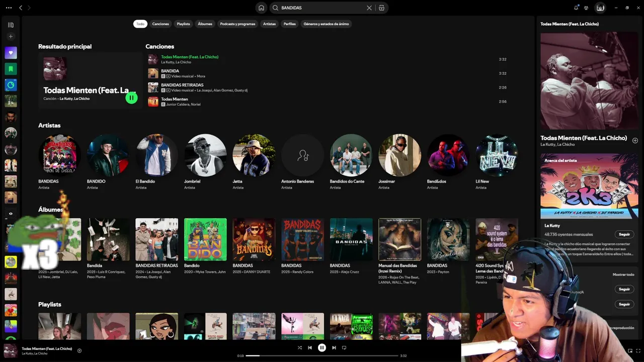Select Géneros y estados de ánimo filter

click(326, 24)
